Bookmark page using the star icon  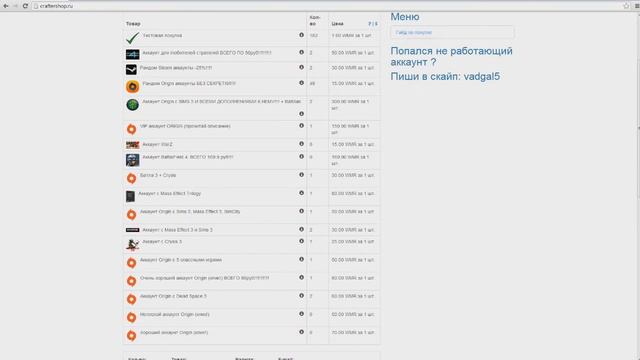626,6
